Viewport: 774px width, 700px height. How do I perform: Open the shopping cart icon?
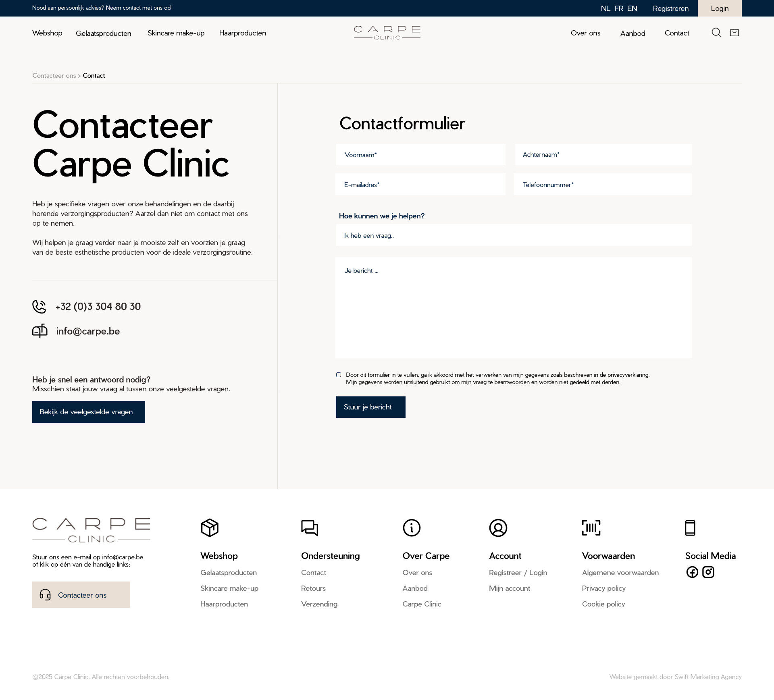click(734, 33)
